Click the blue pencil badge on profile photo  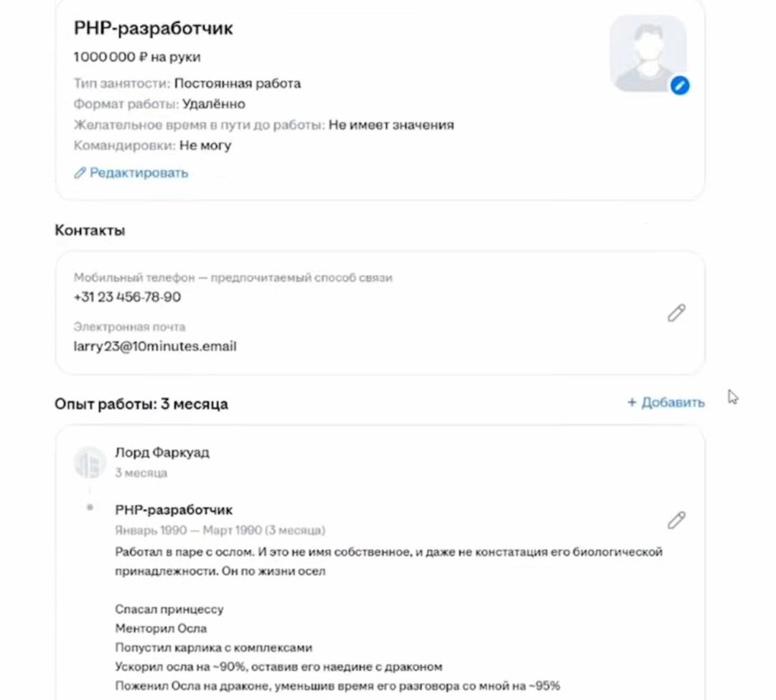pos(679,86)
